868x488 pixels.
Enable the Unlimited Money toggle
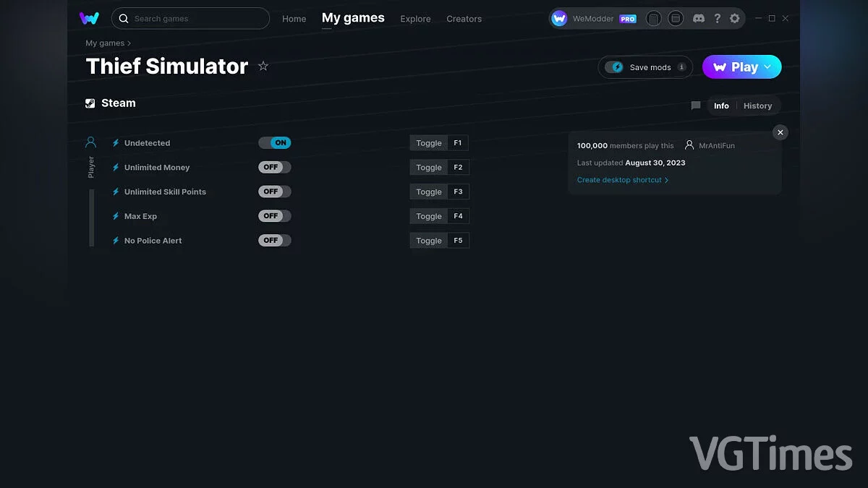click(x=275, y=168)
